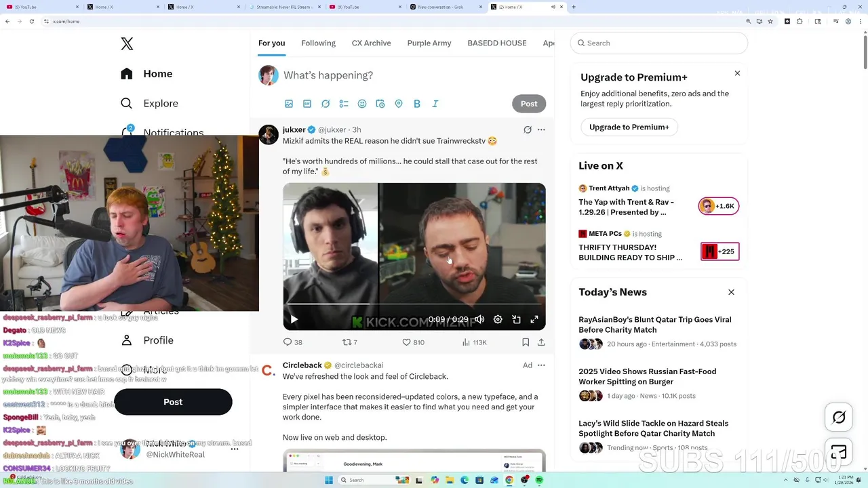This screenshot has height=488, width=868.
Task: Add a poll with the poll icon
Action: (x=344, y=104)
